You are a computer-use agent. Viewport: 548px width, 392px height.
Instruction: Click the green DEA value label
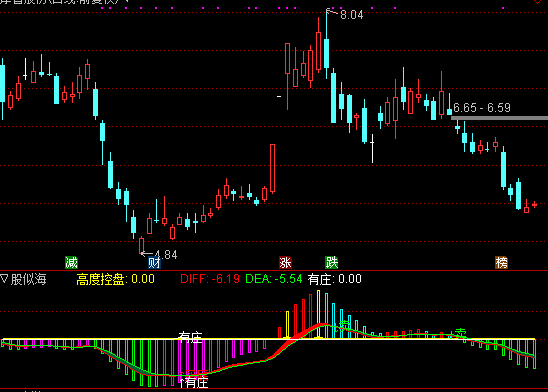[274, 279]
